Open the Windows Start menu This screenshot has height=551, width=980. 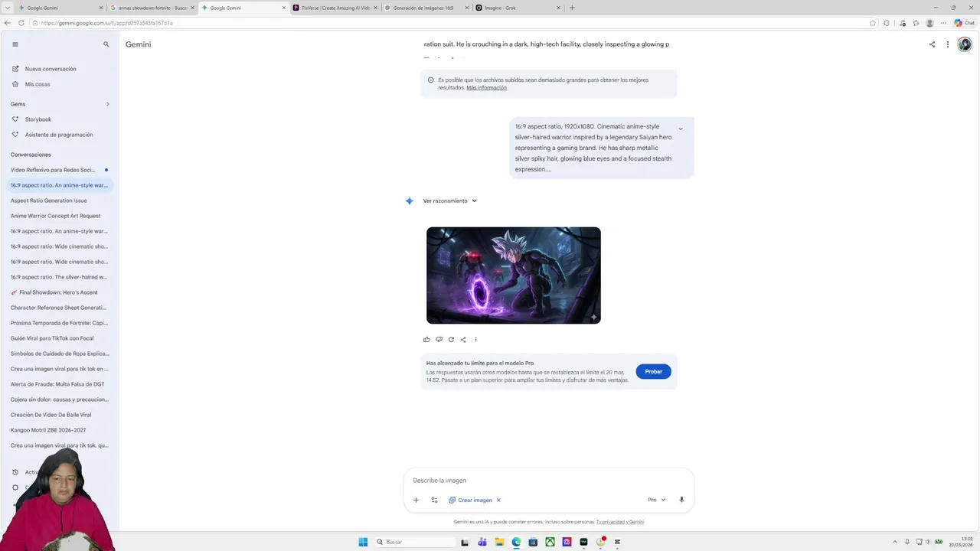point(363,542)
